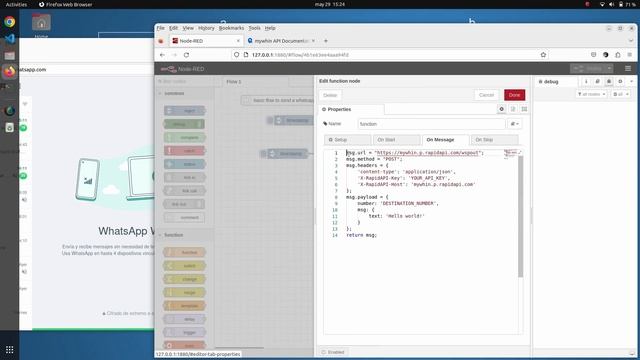The image size is (640, 360).
Task: Open the Home folder desktop icon
Action: (41, 25)
